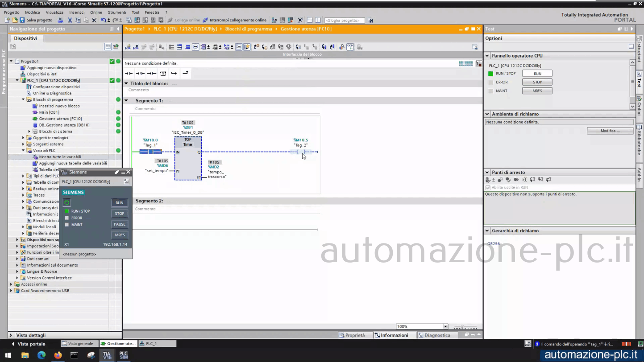Click the download to device icon
The width and height of the screenshot is (644, 362).
click(137, 20)
